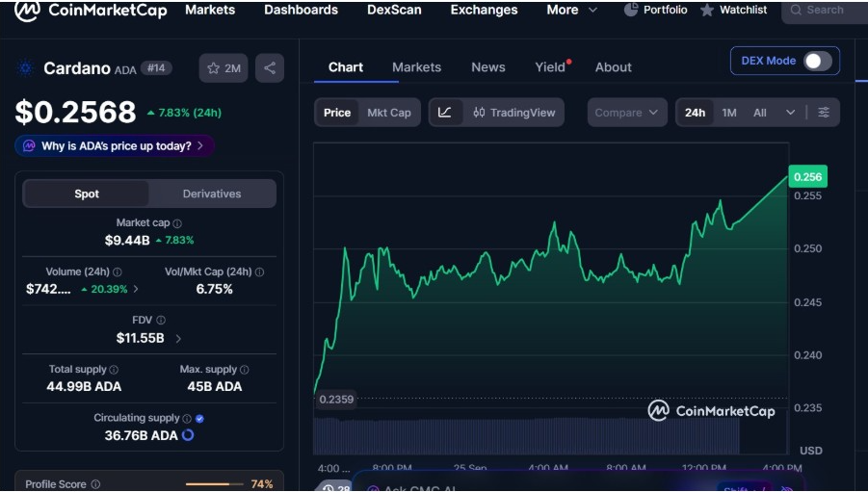Click the $11.55B FDV value

[140, 338]
